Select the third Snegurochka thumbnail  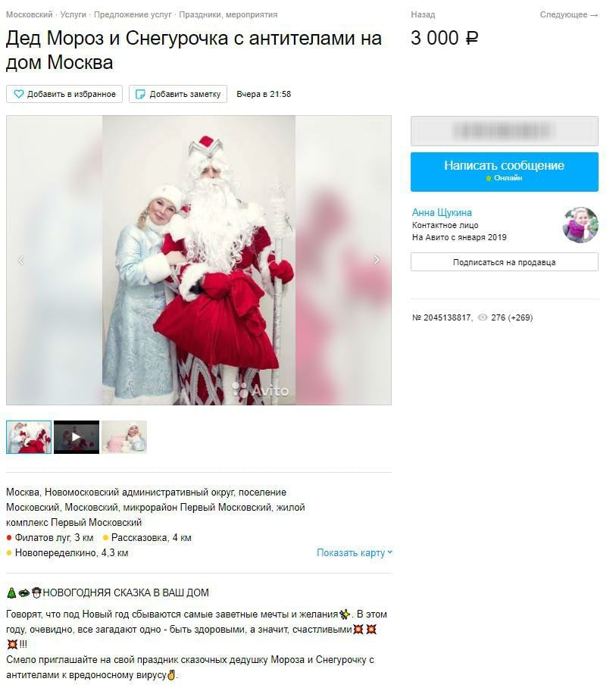124,437
